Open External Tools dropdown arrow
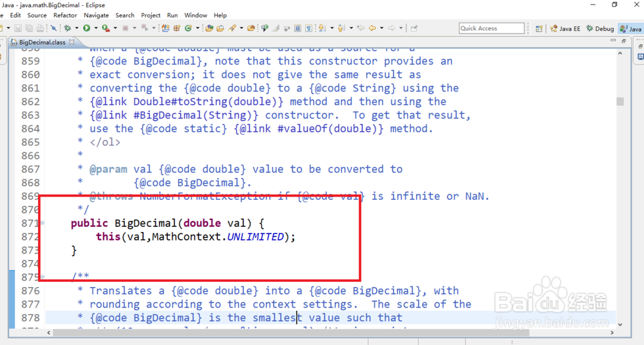This screenshot has height=345, width=644. coord(115,28)
